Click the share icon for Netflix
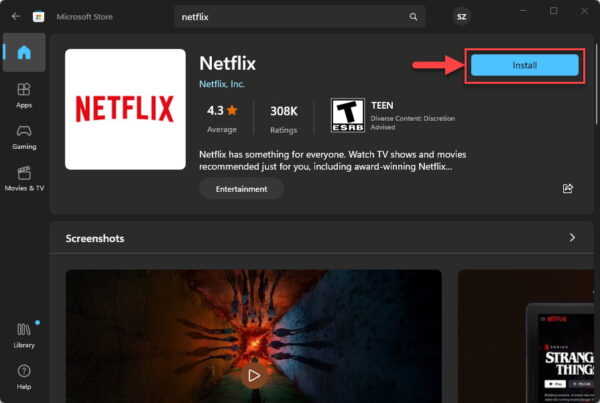This screenshot has height=403, width=600. coord(568,188)
